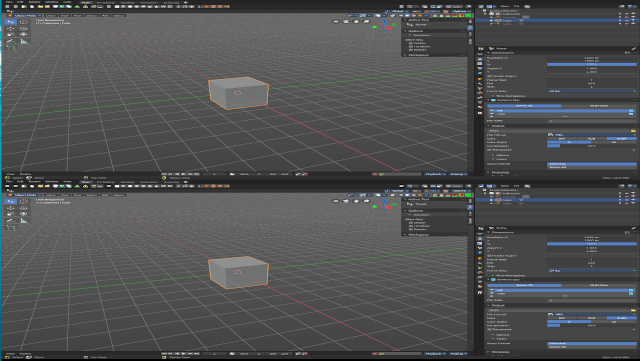Select the Select Box tool in top window
Image resolution: width=640 pixels, height=361 pixels.
[x=11, y=22]
